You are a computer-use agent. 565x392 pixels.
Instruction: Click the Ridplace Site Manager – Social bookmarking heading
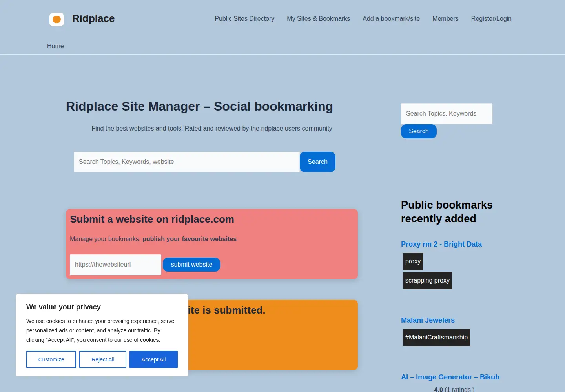tap(199, 106)
